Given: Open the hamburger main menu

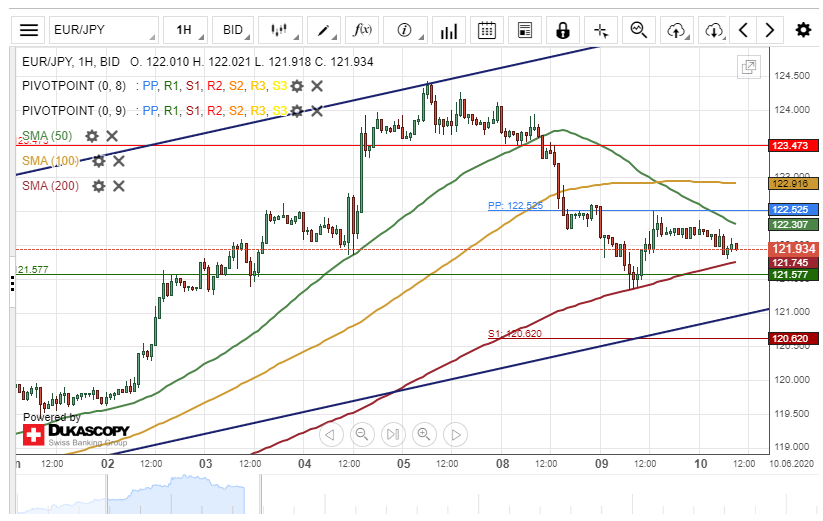Looking at the screenshot, I should (x=31, y=30).
